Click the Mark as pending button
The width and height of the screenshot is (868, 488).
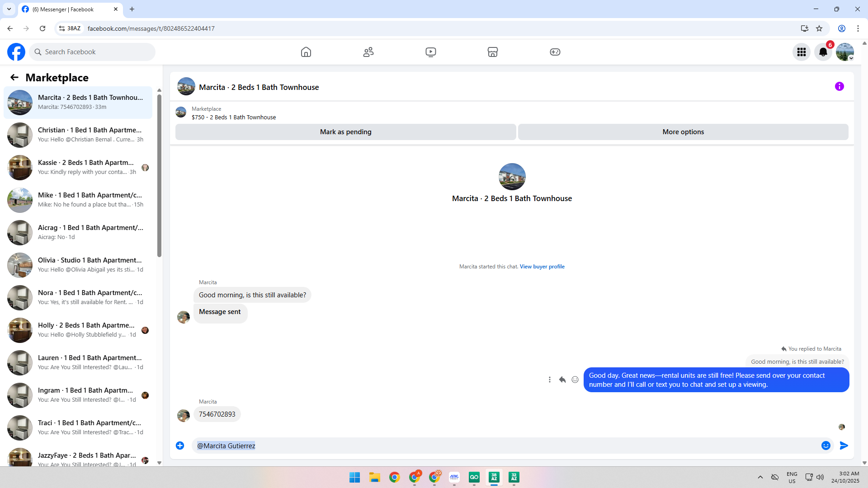pyautogui.click(x=346, y=132)
